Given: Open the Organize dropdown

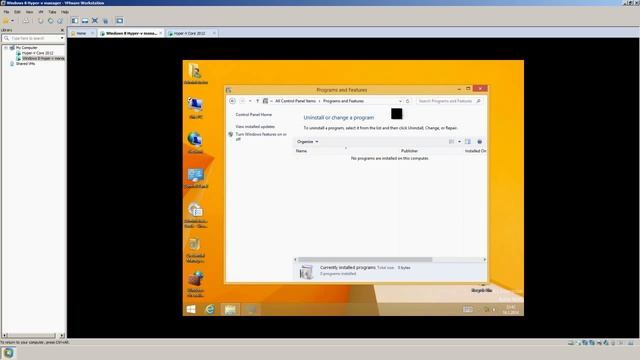Looking at the screenshot, I should click(x=308, y=142).
